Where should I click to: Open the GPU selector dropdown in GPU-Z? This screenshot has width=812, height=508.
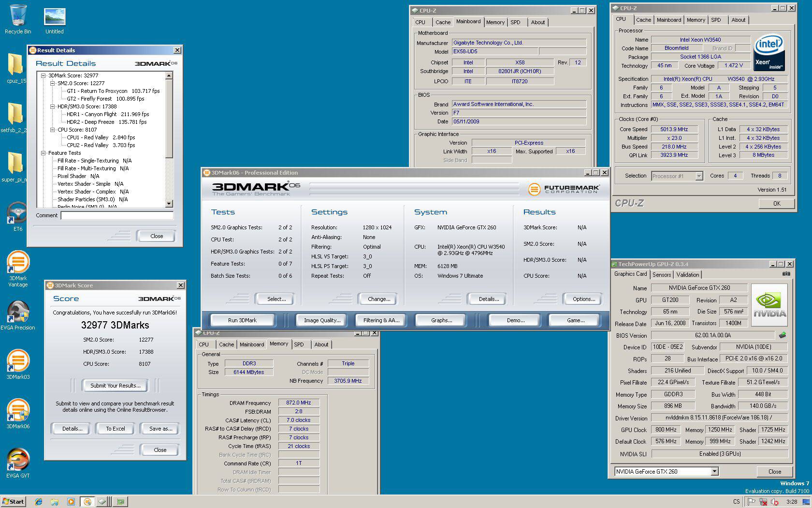coord(714,471)
